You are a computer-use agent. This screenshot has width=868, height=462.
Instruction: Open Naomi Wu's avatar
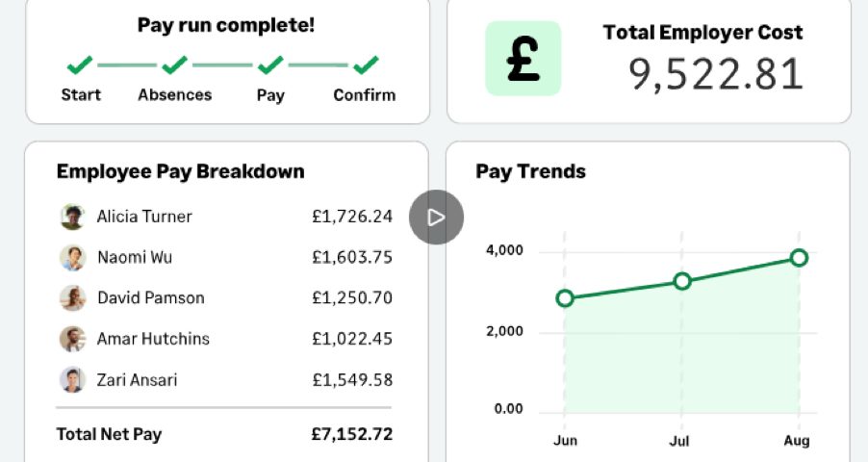[72, 258]
